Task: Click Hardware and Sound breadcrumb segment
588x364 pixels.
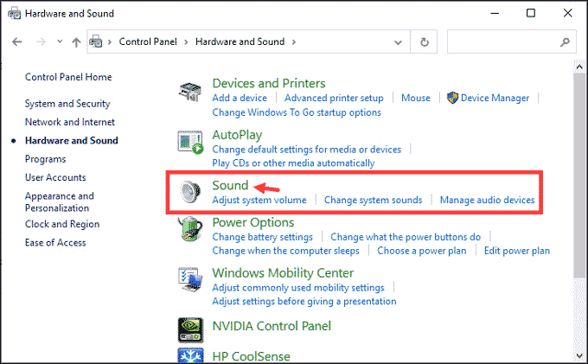Action: click(240, 42)
